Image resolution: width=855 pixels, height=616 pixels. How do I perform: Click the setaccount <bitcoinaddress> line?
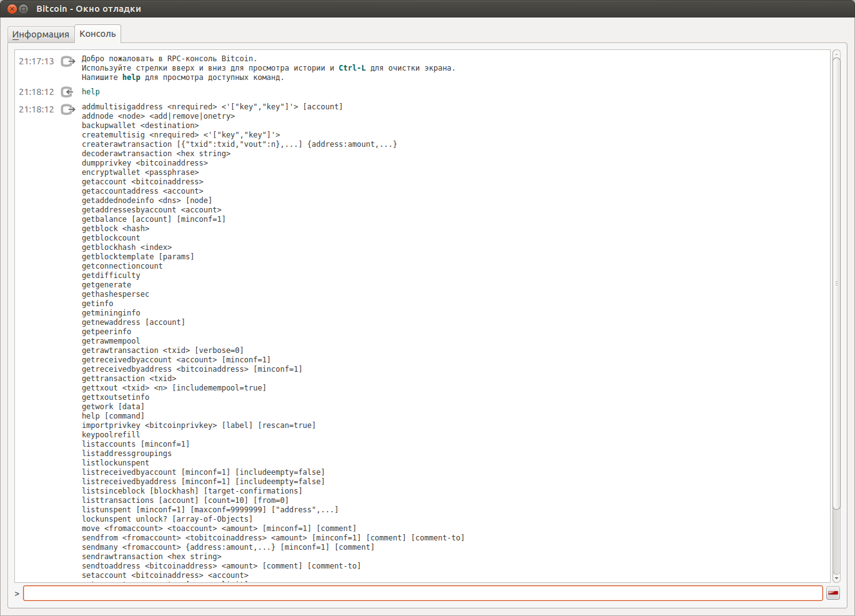click(165, 575)
